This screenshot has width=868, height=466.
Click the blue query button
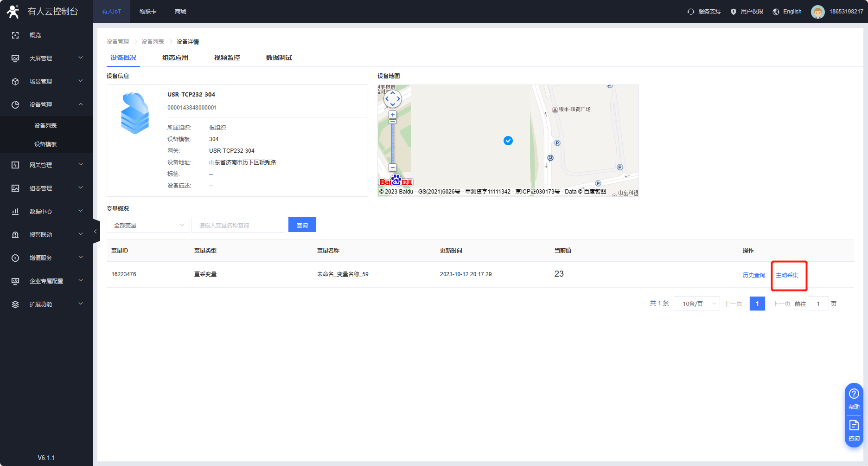point(302,225)
